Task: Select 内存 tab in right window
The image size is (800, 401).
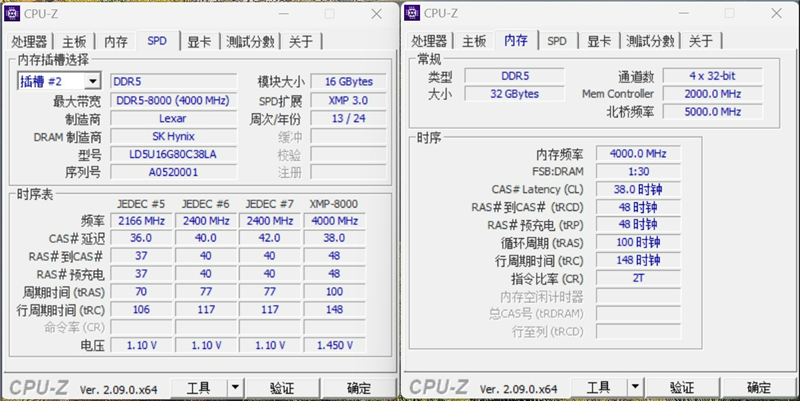Action: click(x=516, y=40)
